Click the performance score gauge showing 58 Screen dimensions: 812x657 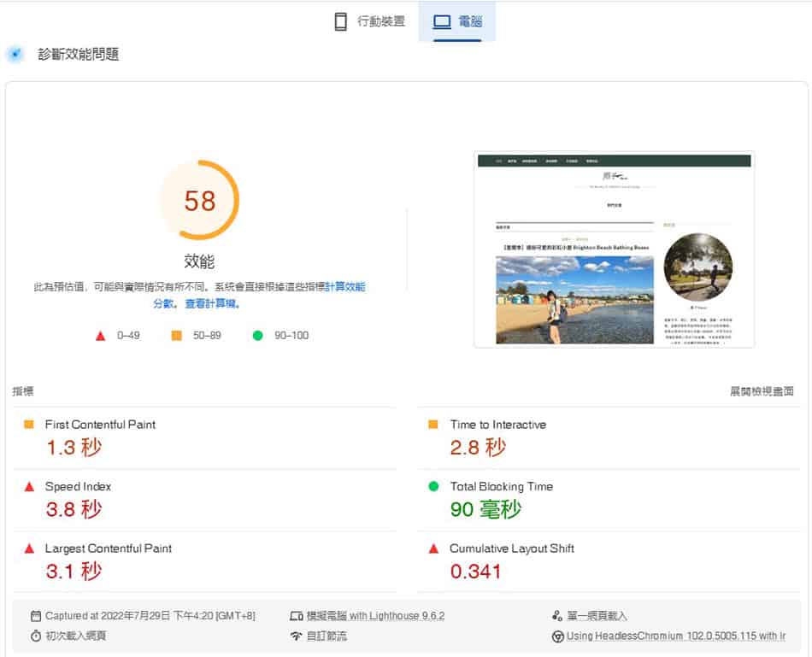[x=200, y=199]
